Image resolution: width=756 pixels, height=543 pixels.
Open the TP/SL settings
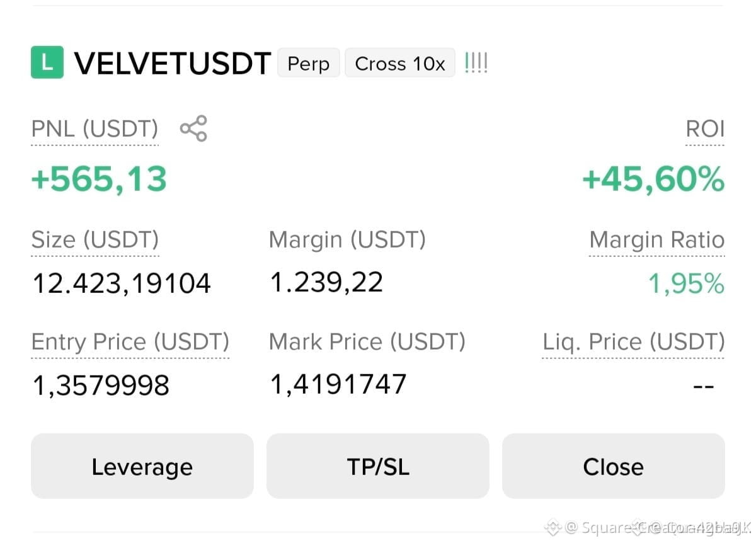click(378, 466)
